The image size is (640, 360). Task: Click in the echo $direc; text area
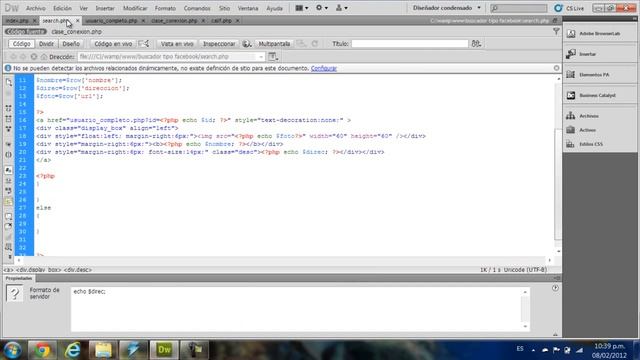(x=296, y=309)
